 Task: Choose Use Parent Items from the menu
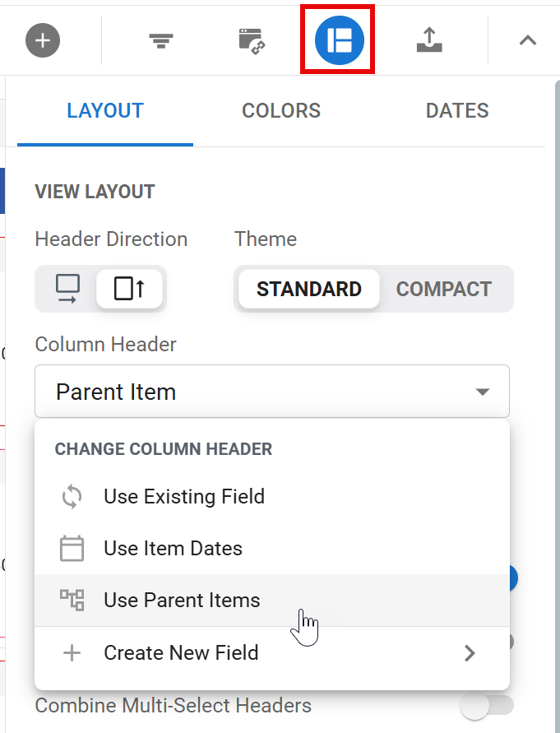[182, 600]
